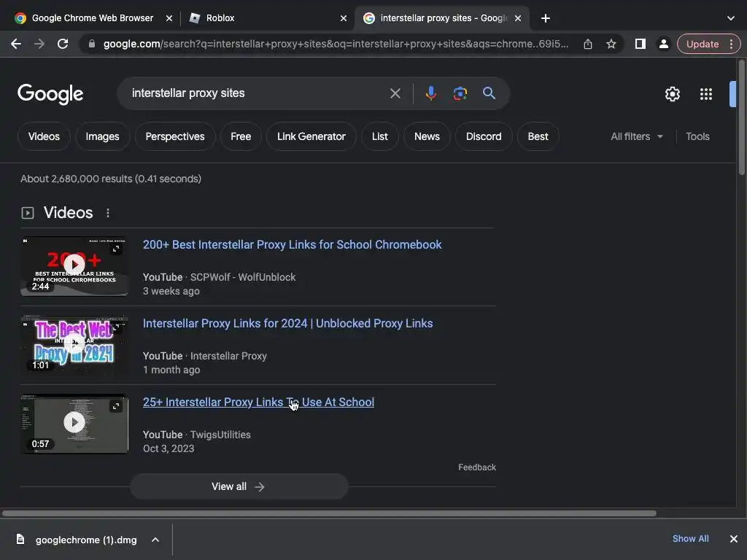Play the 2:44 Best Interstellar Links video thumbnail
Image resolution: width=747 pixels, height=560 pixels.
(74, 266)
